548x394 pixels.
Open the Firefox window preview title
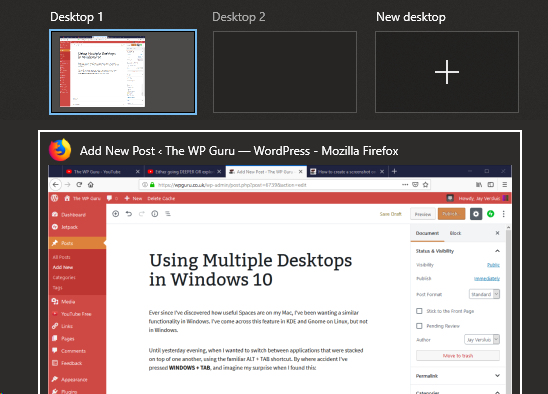(239, 151)
